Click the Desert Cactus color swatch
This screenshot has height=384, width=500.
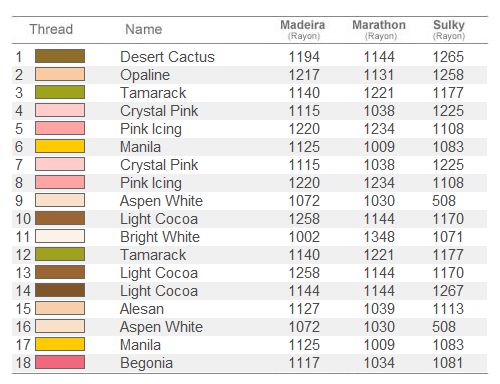point(60,56)
